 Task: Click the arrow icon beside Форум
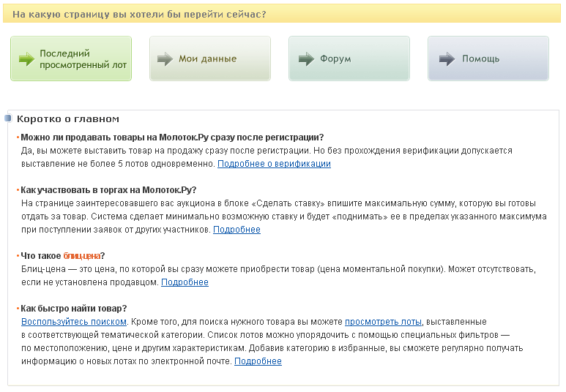point(307,59)
